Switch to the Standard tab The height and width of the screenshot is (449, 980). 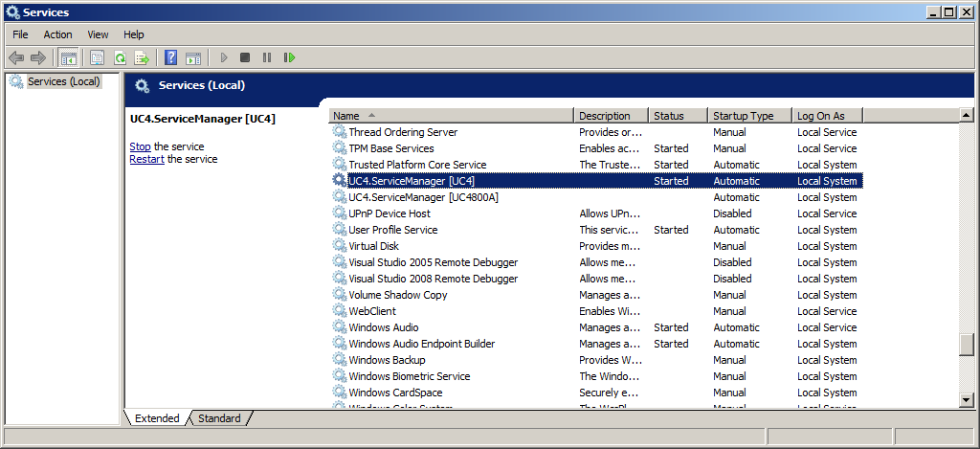[219, 418]
